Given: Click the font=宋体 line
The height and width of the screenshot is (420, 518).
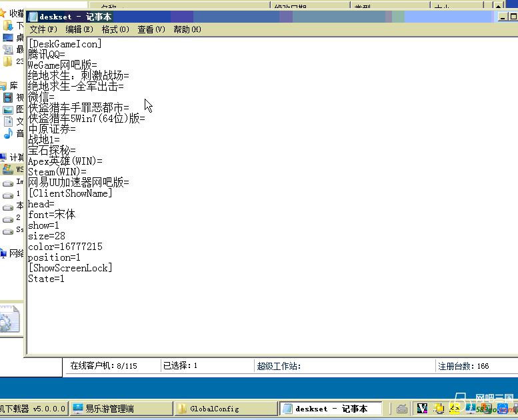Looking at the screenshot, I should (x=51, y=215).
